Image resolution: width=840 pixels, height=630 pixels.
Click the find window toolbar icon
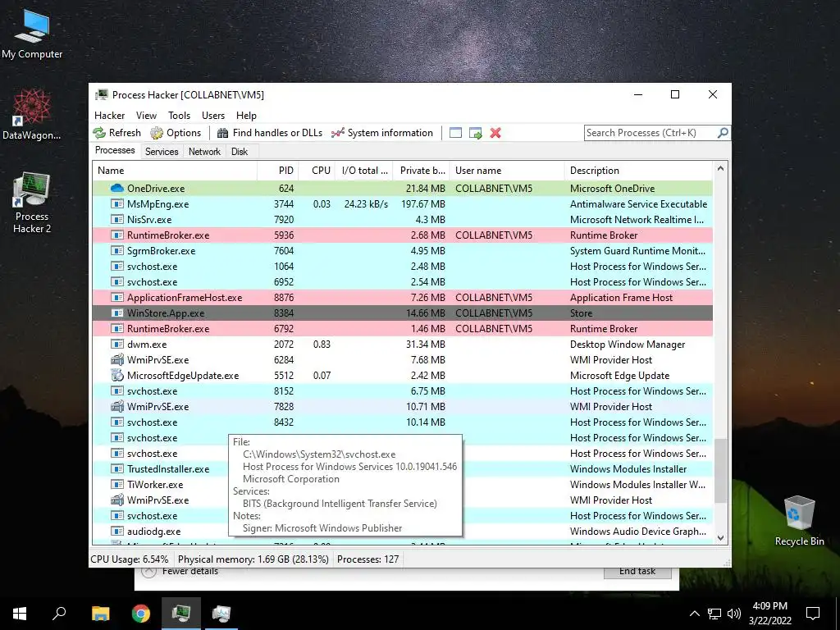tap(455, 133)
